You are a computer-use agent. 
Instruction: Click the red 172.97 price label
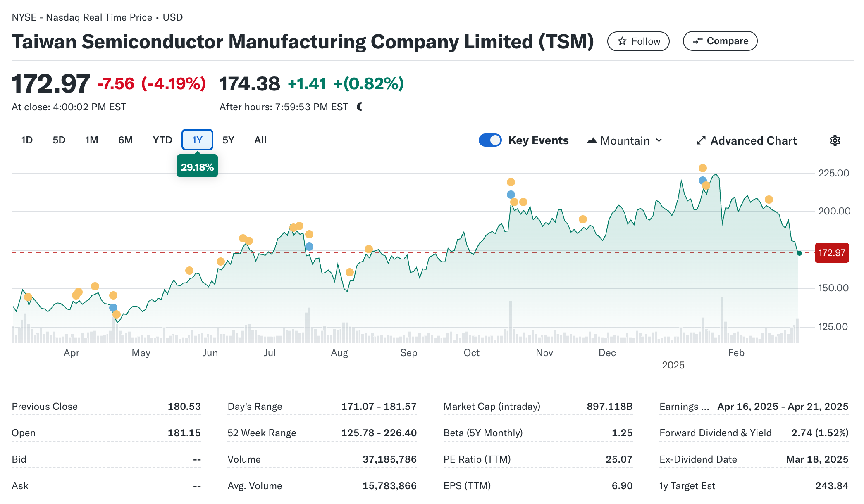pyautogui.click(x=831, y=253)
